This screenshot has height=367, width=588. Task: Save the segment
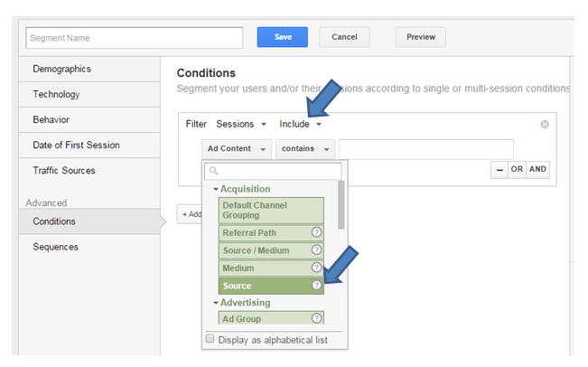[x=283, y=37]
